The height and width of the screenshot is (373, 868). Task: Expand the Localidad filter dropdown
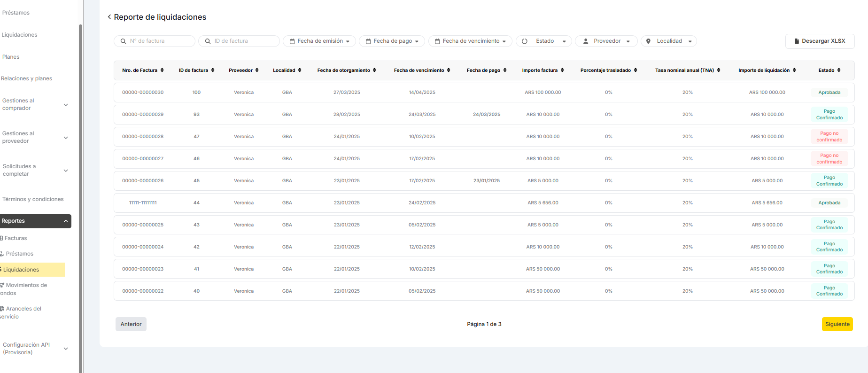tap(668, 41)
